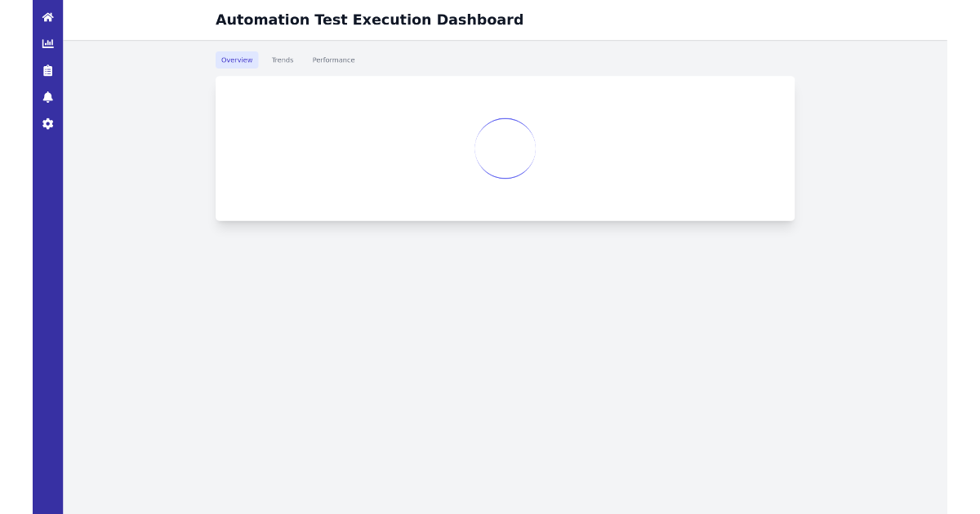Click the purple sidebar background
Screen dimensions: 980x514
[x=47, y=326]
